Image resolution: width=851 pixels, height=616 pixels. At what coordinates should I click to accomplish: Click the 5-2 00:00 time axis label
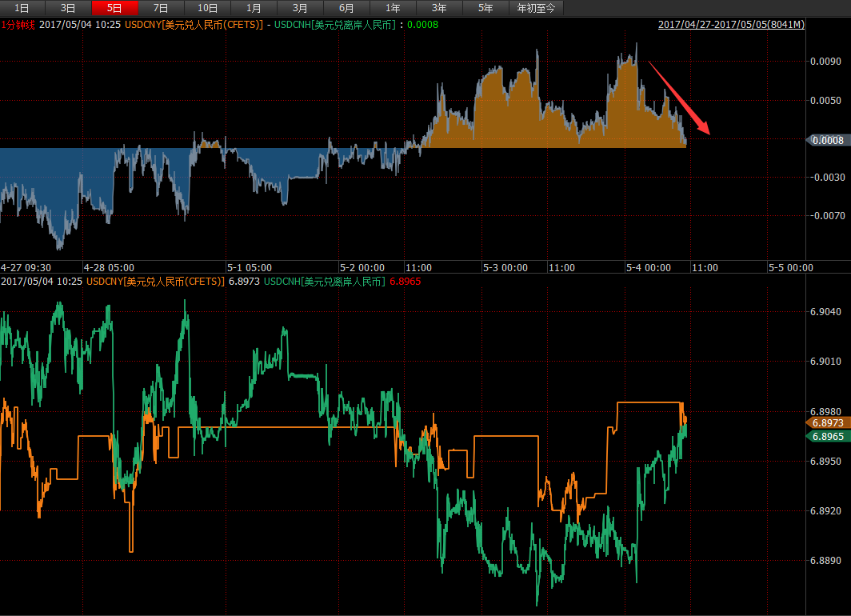click(362, 267)
